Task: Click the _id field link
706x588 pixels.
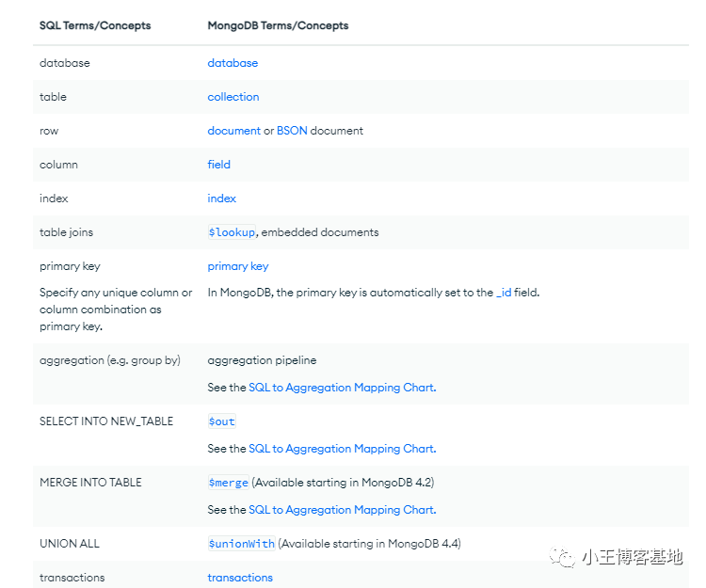Action: pos(504,293)
